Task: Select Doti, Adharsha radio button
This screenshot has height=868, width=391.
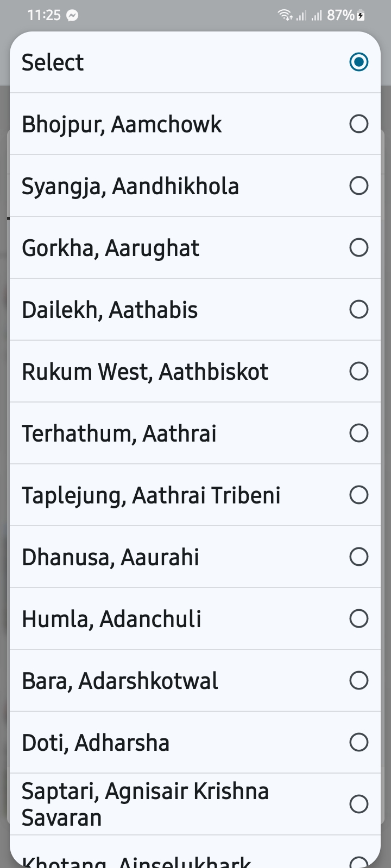Action: coord(358,742)
